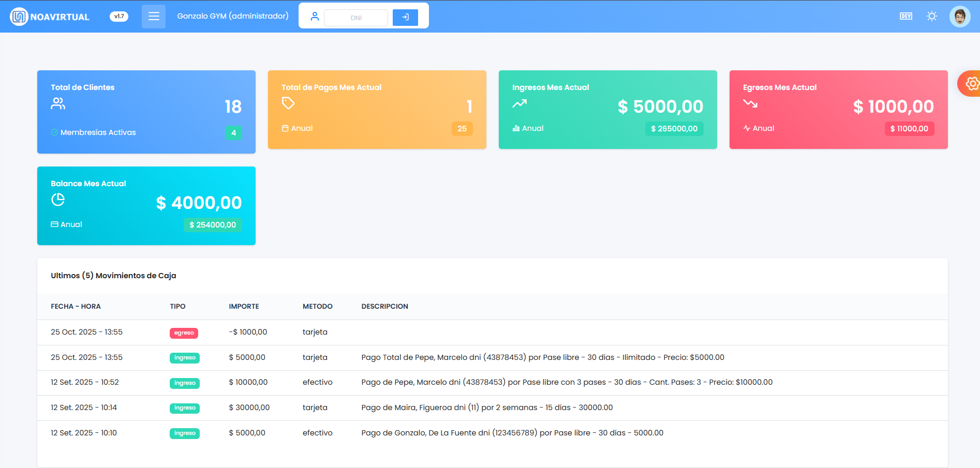Click the trending-down icon in Egresos card

pyautogui.click(x=750, y=103)
